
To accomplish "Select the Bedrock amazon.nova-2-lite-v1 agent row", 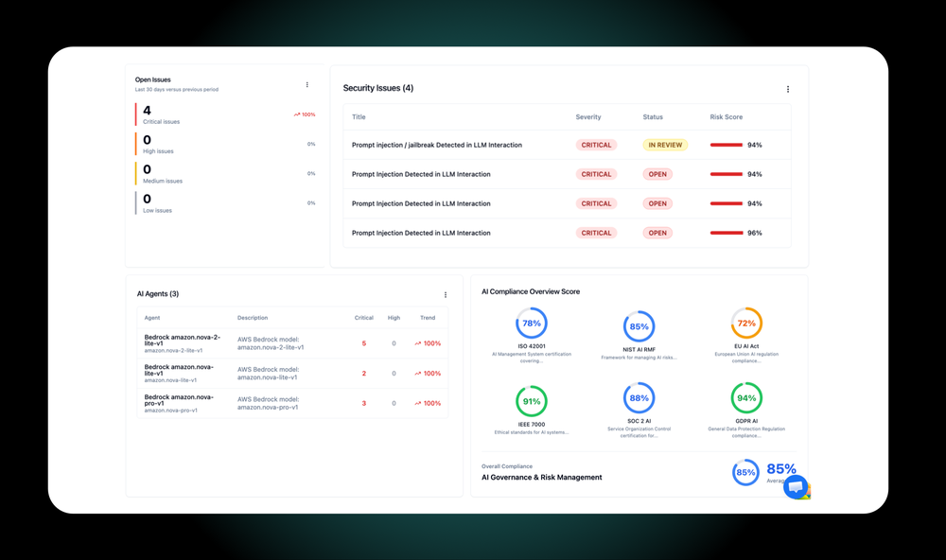I will pos(292,343).
